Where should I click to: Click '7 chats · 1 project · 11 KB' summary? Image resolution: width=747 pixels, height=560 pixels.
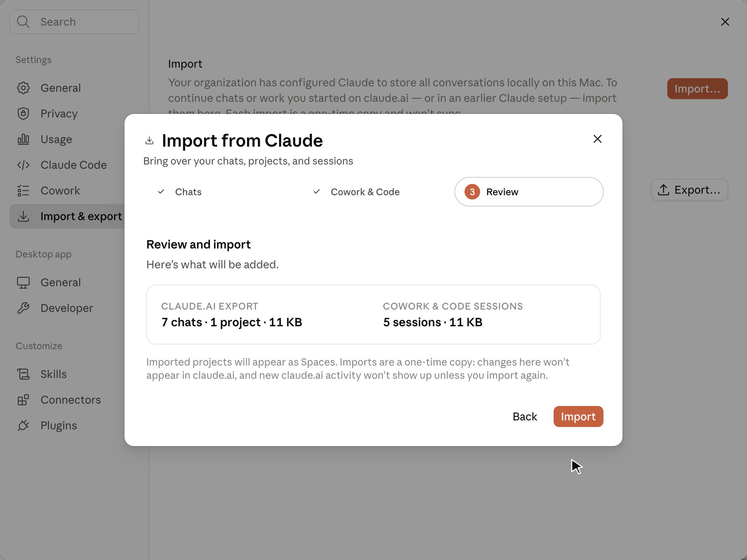tap(232, 322)
